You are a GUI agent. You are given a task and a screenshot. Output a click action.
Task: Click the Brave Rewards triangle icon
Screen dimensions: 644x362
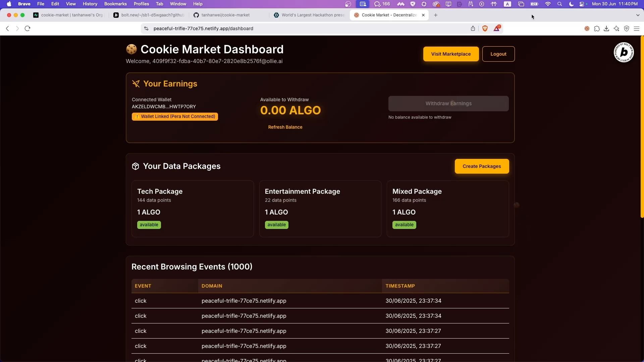pos(497,28)
